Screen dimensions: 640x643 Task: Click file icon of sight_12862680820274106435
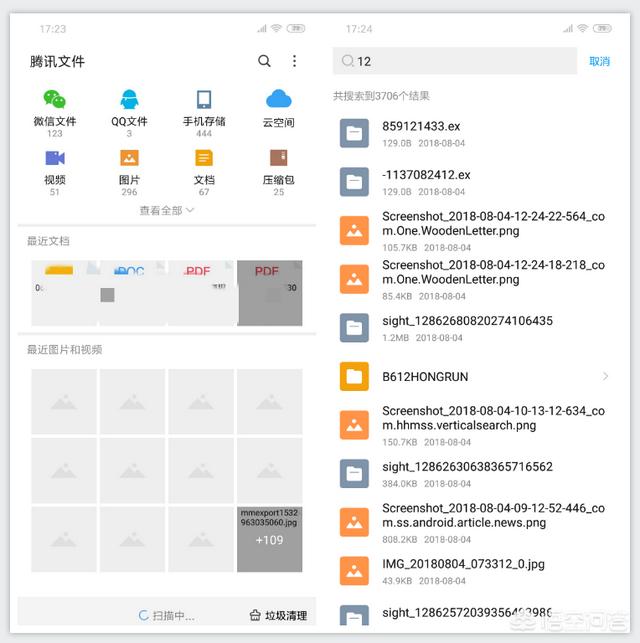pos(354,328)
